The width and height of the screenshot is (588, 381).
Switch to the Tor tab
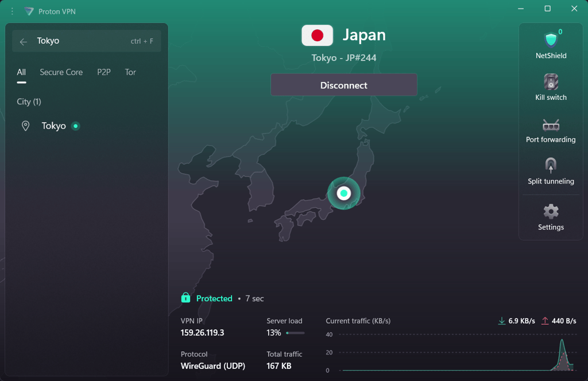click(x=130, y=72)
